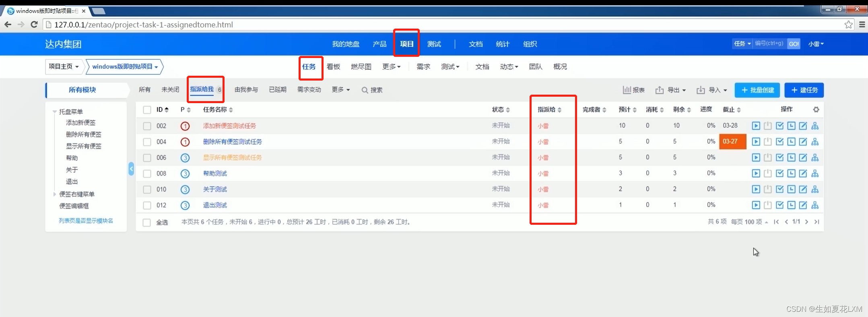This screenshot has width=868, height=317.
Task: Collapse the 托盘菜单 tree node
Action: (55, 112)
